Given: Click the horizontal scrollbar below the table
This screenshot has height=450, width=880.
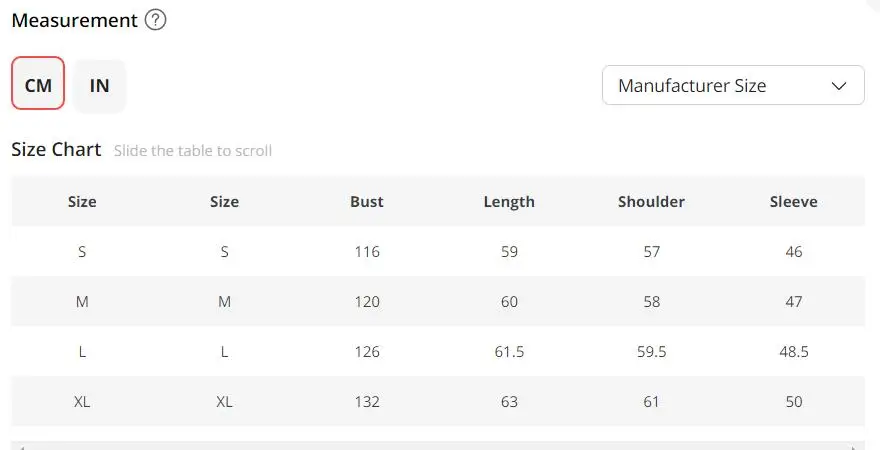Looking at the screenshot, I should [x=438, y=446].
